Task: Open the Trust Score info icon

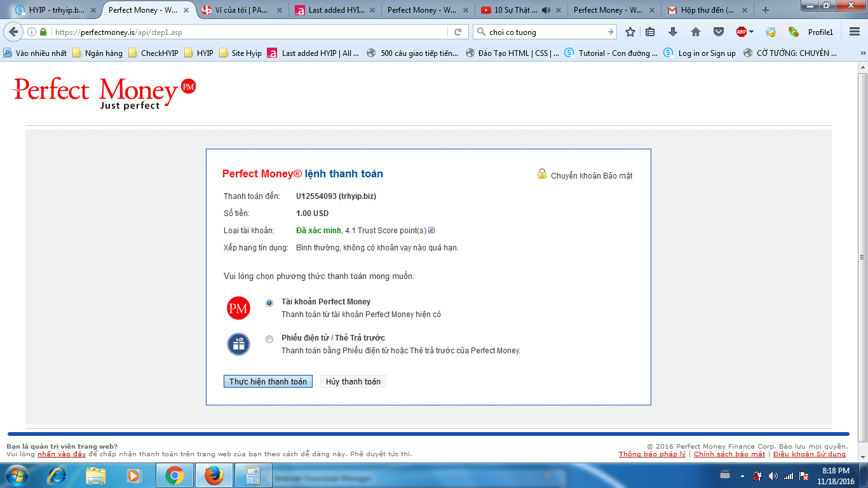Action: click(x=431, y=230)
